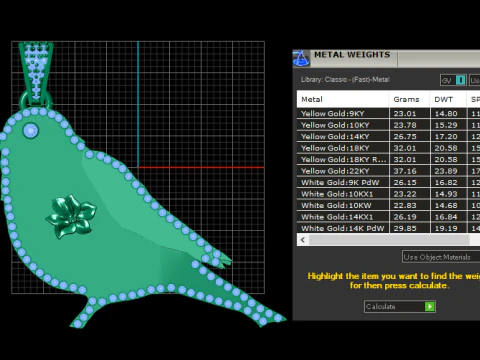Select the Yellow Gold:9KY row
The image size is (480, 360).
(x=388, y=113)
